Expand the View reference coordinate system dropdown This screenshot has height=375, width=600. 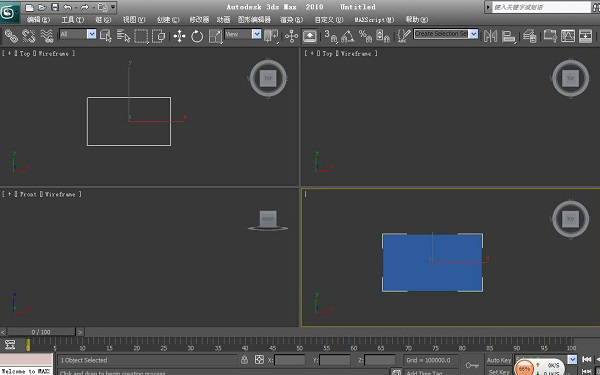(256, 34)
